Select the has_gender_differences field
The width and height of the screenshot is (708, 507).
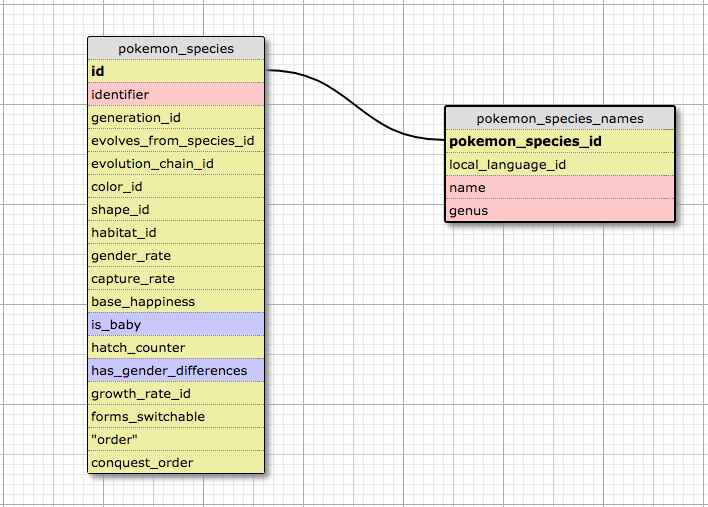click(x=176, y=371)
